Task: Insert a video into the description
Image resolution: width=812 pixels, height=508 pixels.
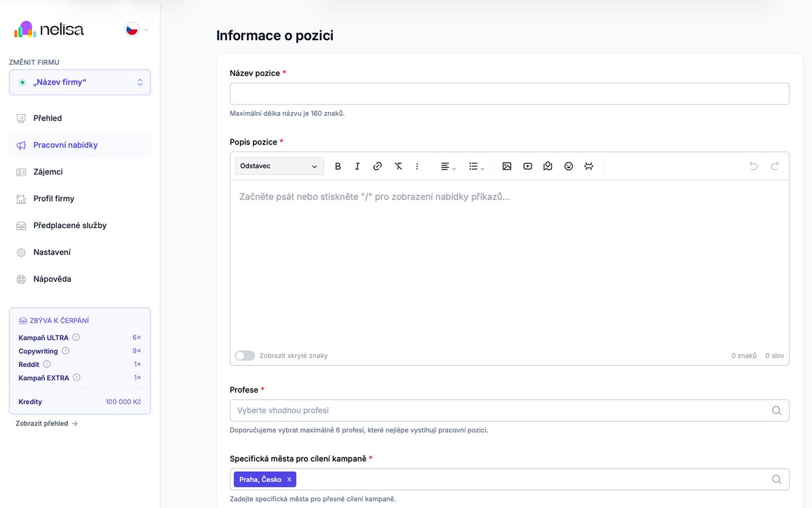Action: tap(528, 166)
